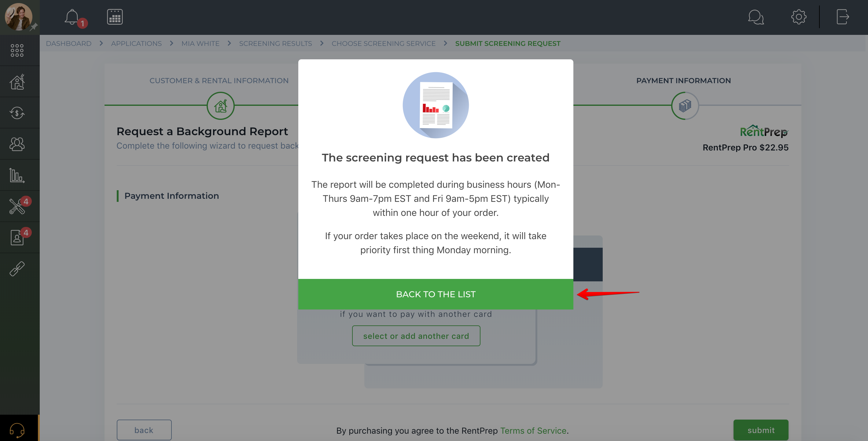The height and width of the screenshot is (441, 868).
Task: Open the maintenance tools icon in sidebar
Action: [17, 206]
